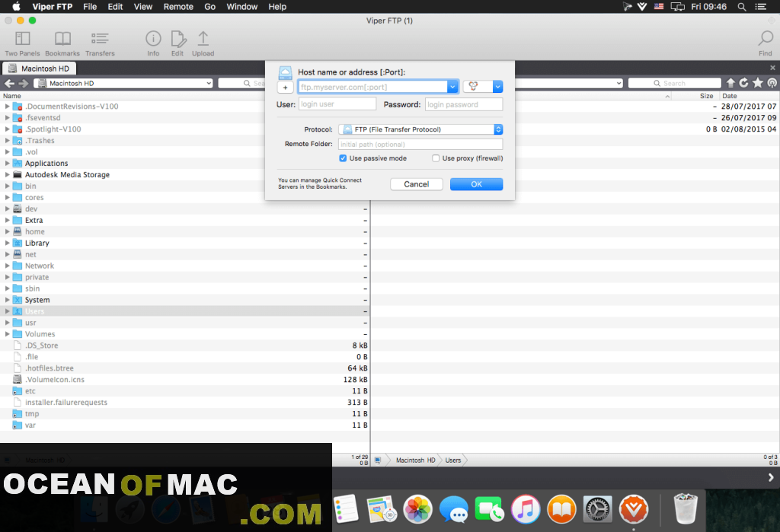Show the Transfers queue icon
The height and width of the screenshot is (532, 780).
point(100,39)
